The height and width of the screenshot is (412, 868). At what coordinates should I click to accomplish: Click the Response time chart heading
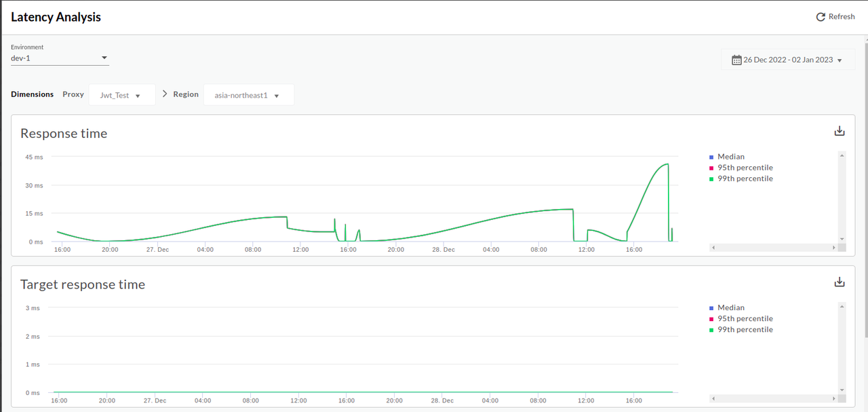tap(64, 134)
